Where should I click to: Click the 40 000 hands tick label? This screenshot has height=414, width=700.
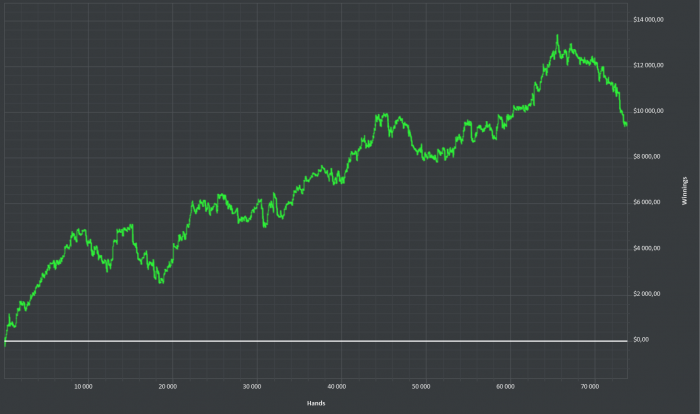337,386
